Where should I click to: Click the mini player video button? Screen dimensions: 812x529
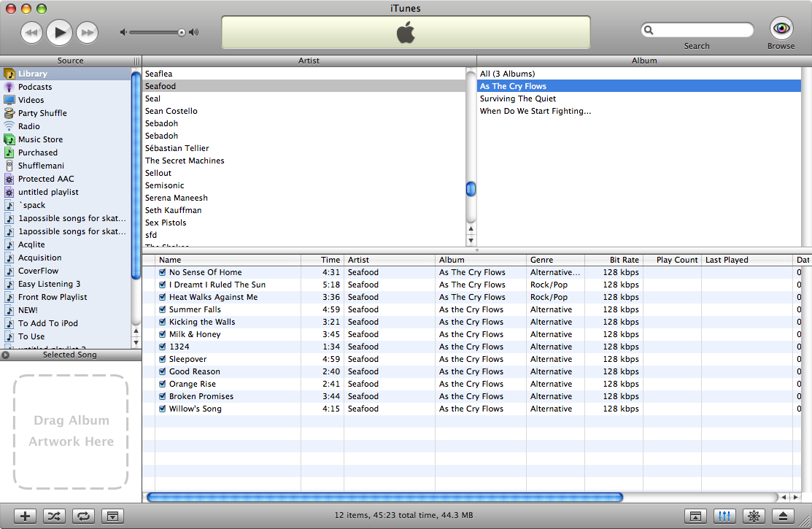[x=695, y=516]
